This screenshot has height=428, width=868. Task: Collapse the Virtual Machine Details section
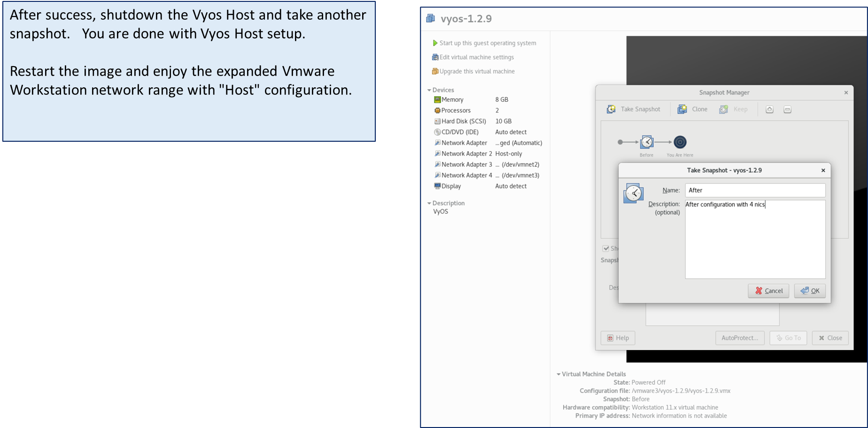point(558,374)
